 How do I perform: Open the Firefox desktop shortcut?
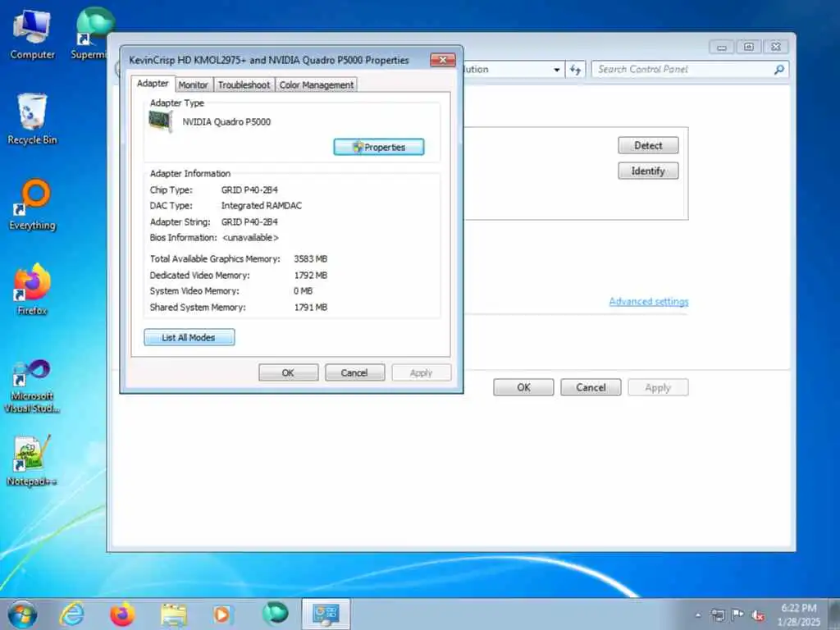(32, 290)
